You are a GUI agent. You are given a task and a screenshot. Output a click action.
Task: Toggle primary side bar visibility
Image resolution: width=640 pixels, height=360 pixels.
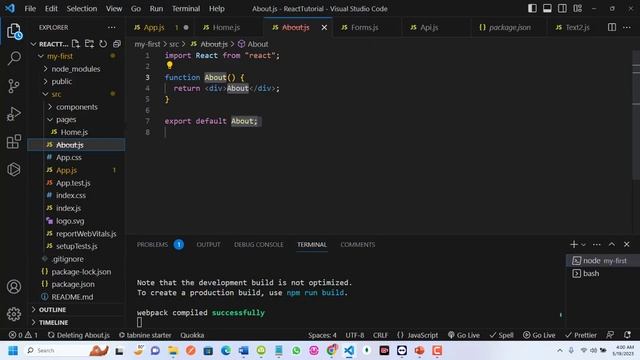(x=532, y=8)
